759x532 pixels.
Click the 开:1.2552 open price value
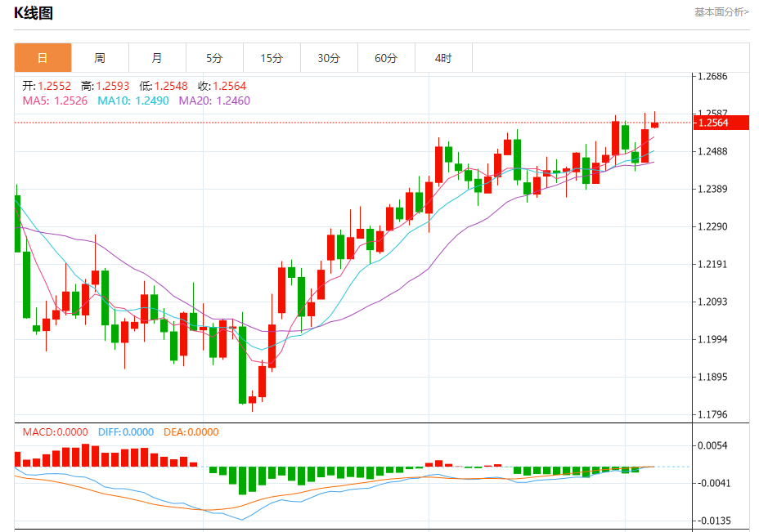pyautogui.click(x=47, y=86)
